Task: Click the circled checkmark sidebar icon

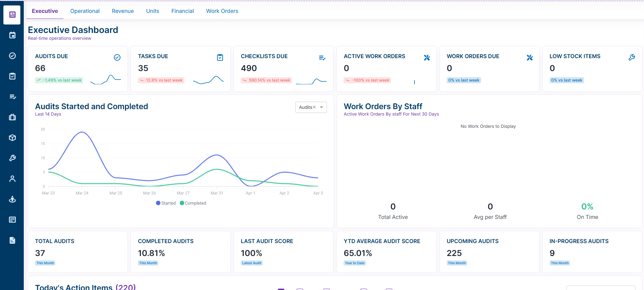Action: (12, 56)
